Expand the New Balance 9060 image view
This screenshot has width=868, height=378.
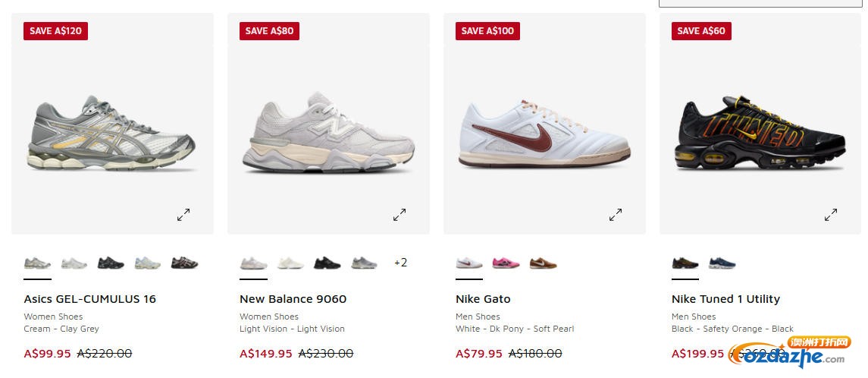[x=400, y=215]
